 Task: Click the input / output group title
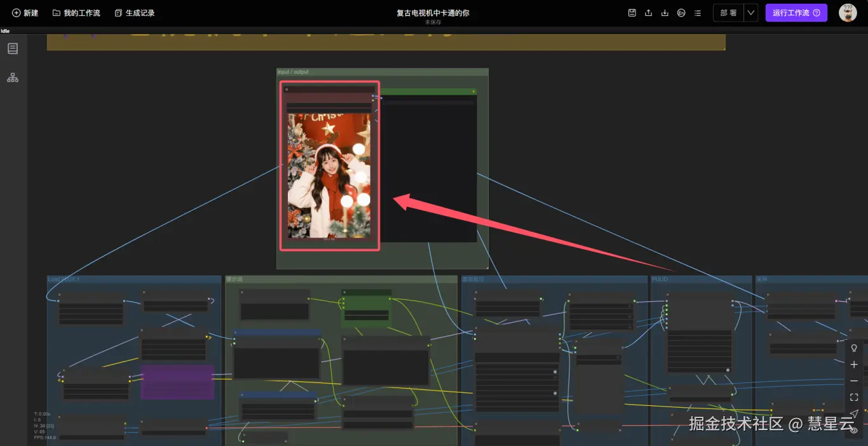tap(293, 72)
